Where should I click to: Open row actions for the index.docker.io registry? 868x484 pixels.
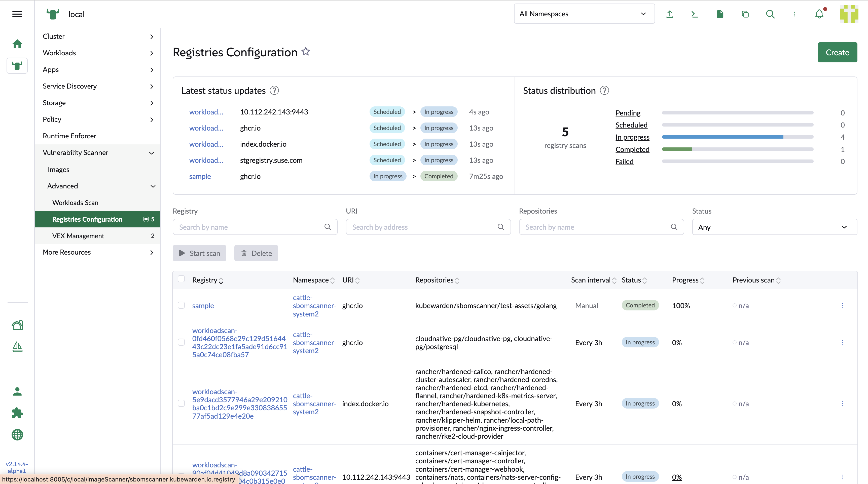[x=842, y=404]
